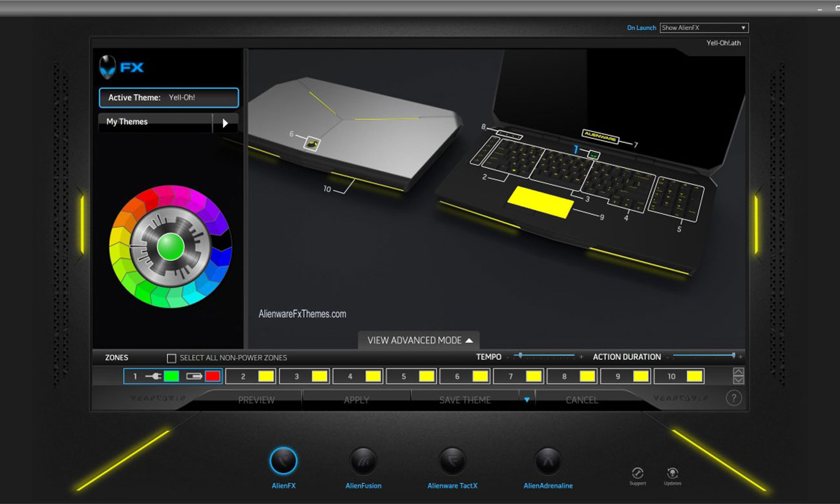Click the Yell-Oh!.ath file name text
The width and height of the screenshot is (840, 504).
pyautogui.click(x=724, y=43)
